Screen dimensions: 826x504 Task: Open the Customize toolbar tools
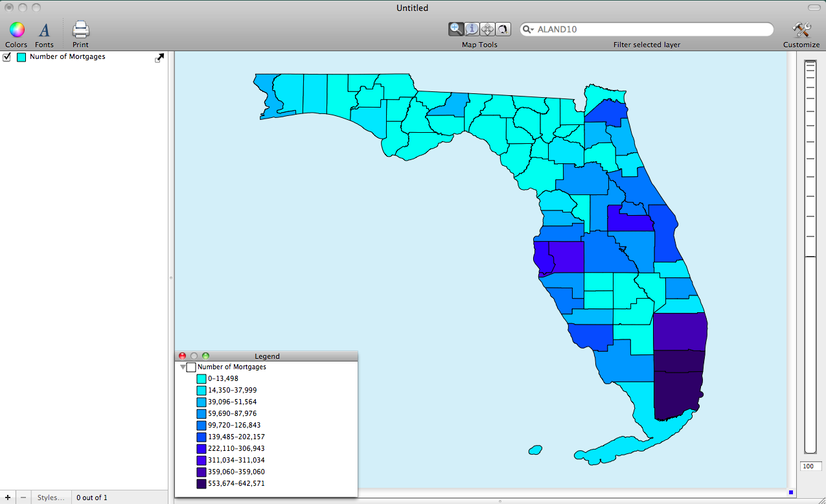point(801,30)
